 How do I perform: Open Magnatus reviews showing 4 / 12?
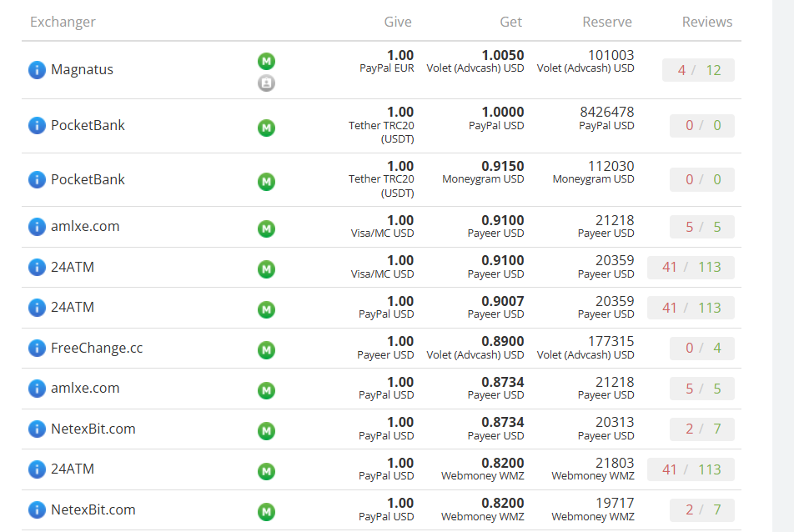[x=698, y=70]
